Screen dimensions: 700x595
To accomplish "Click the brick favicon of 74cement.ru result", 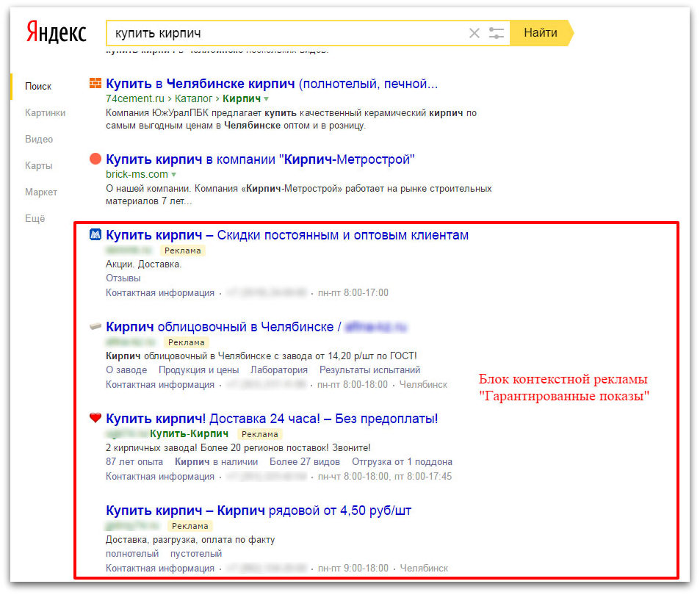I will 95,83.
